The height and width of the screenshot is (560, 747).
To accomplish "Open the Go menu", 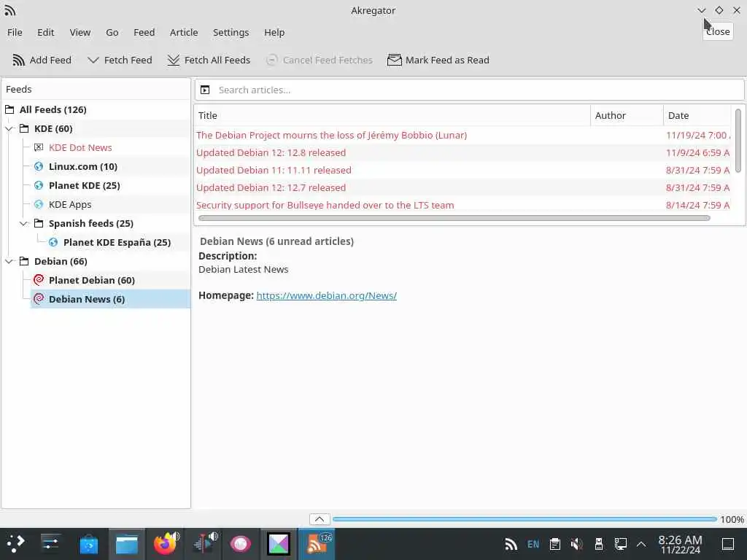I will [112, 32].
